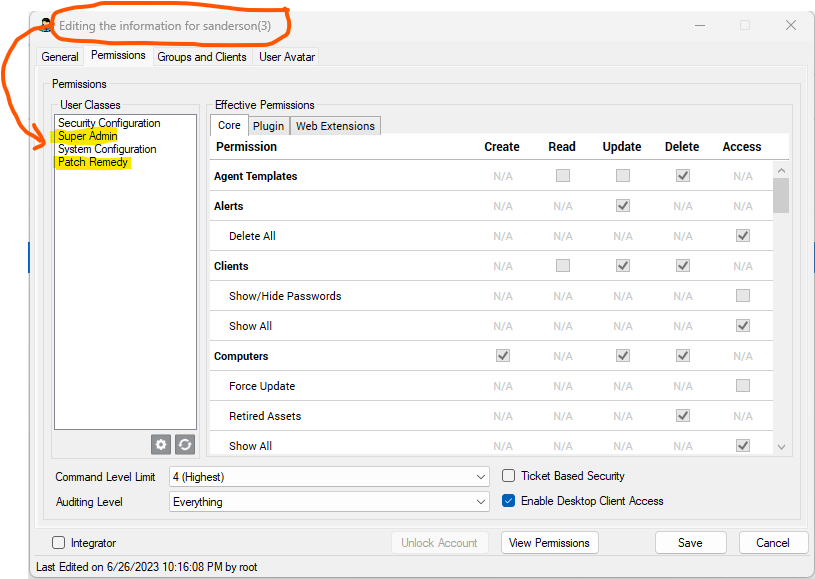Refresh the User Classes list
This screenshot has width=815, height=579.
(185, 444)
